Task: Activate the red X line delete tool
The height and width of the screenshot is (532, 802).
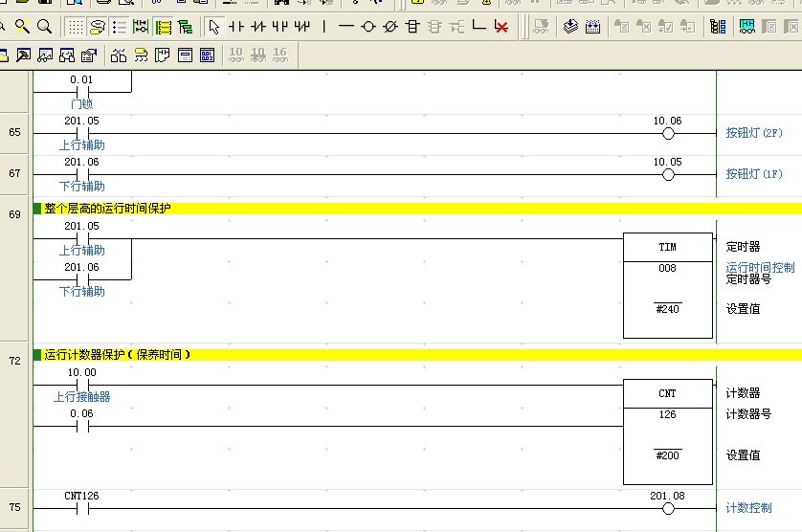Action: click(x=501, y=27)
